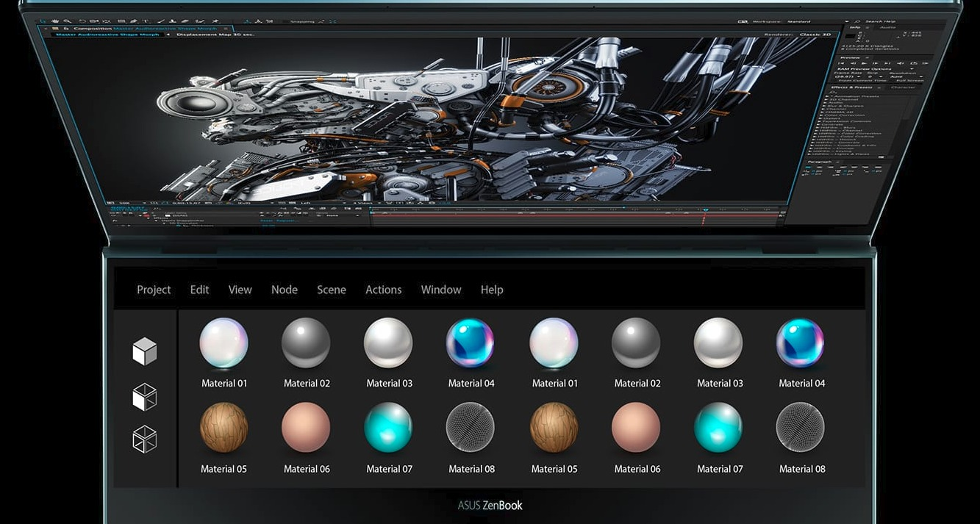Choose the first Material 05 wood sphere

pos(223,427)
